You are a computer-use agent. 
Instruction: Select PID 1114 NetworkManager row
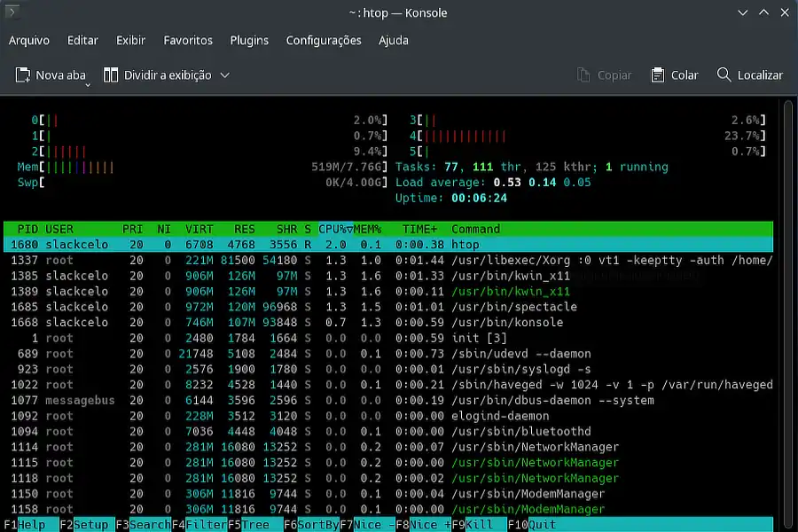click(x=388, y=447)
